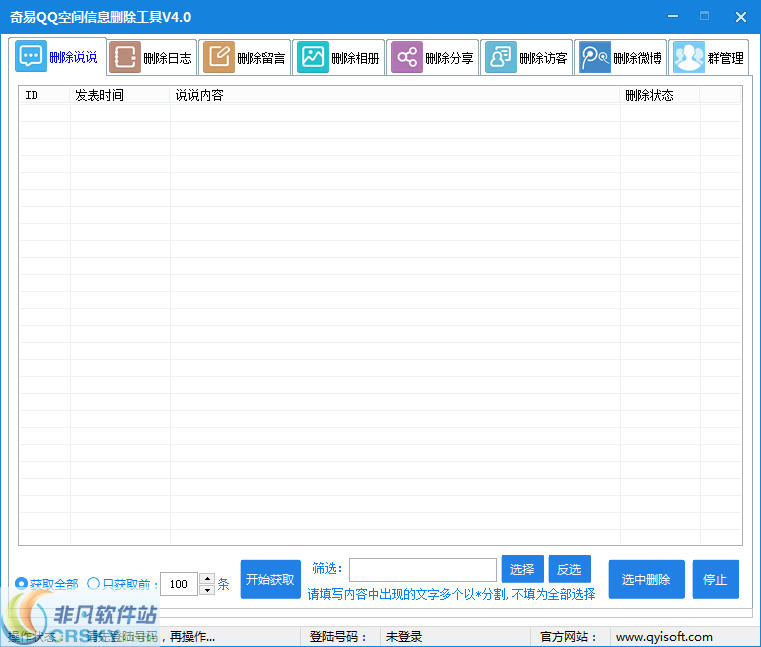Click the count field showing 100
Image resolution: width=761 pixels, height=647 pixels.
[179, 584]
